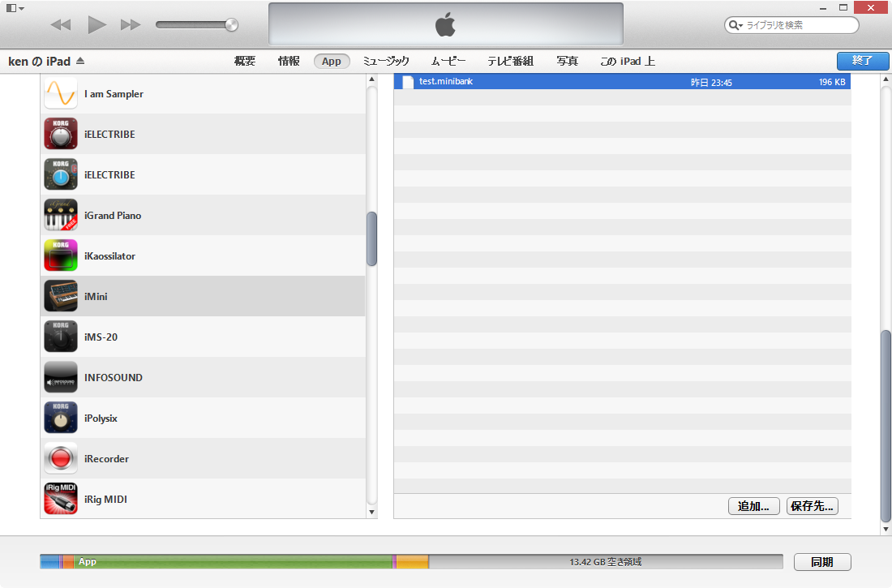Skip back with the Rewind button
This screenshot has width=892, height=588.
(61, 24)
